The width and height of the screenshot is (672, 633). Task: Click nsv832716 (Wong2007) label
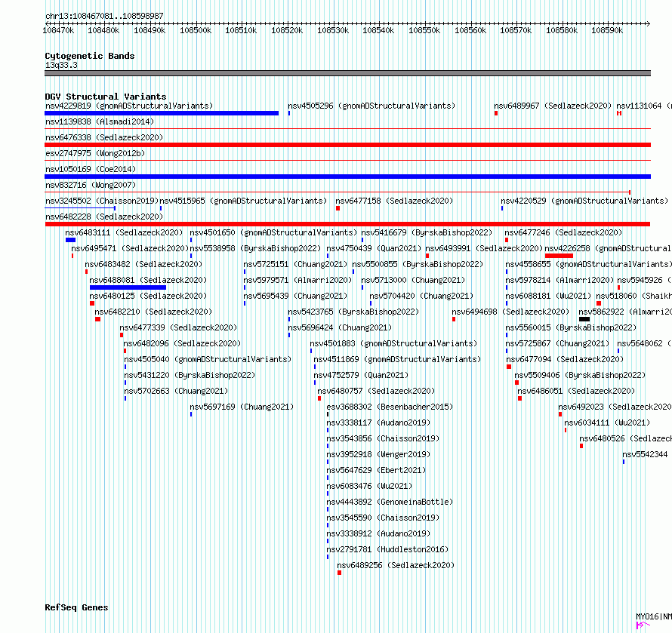[91, 185]
